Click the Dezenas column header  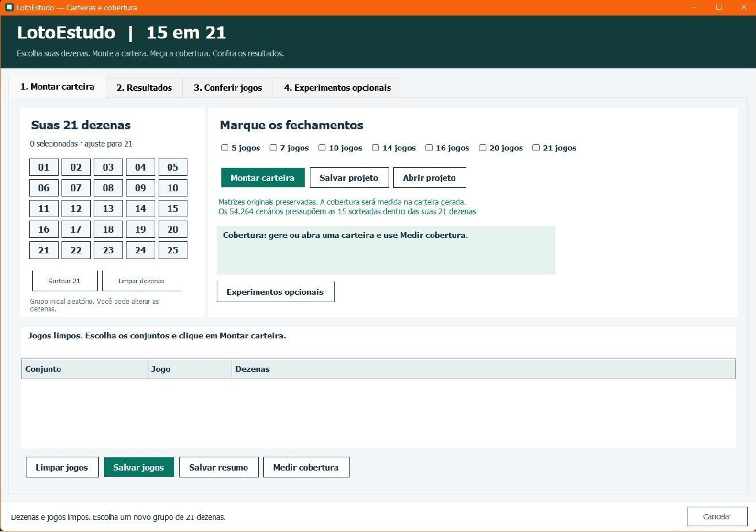point(483,369)
